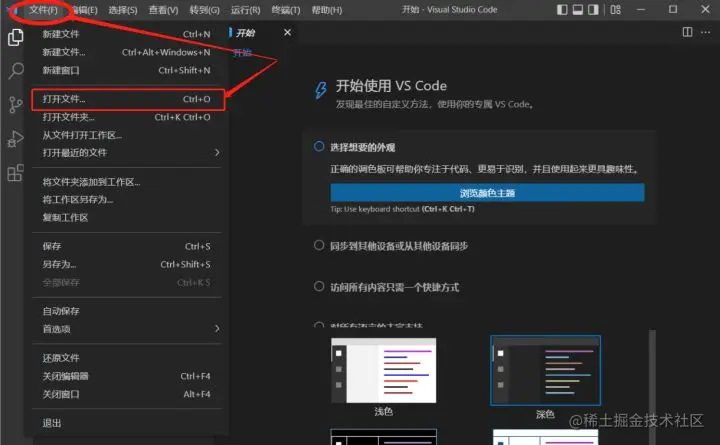Select the 浅色 theme thumbnail
This screenshot has width=720, height=445.
tap(383, 370)
